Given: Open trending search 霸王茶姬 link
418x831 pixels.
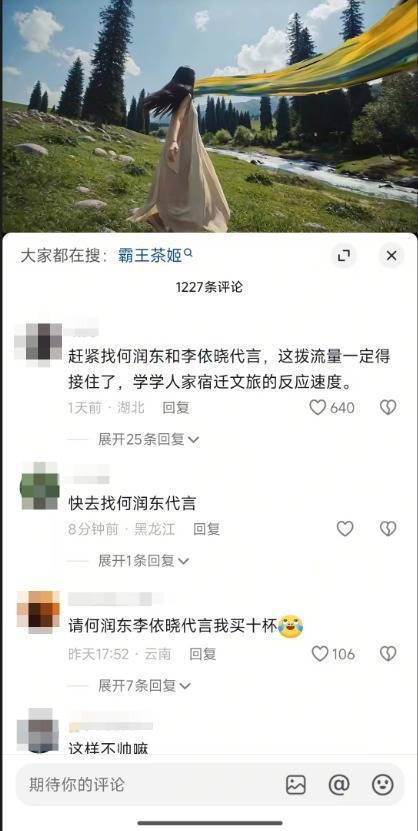Looking at the screenshot, I should [x=150, y=256].
